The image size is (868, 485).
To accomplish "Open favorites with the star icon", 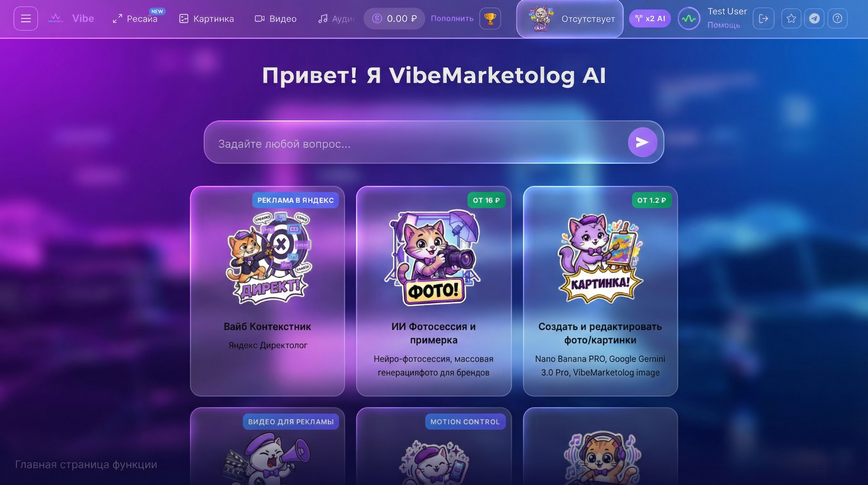I will [x=791, y=19].
